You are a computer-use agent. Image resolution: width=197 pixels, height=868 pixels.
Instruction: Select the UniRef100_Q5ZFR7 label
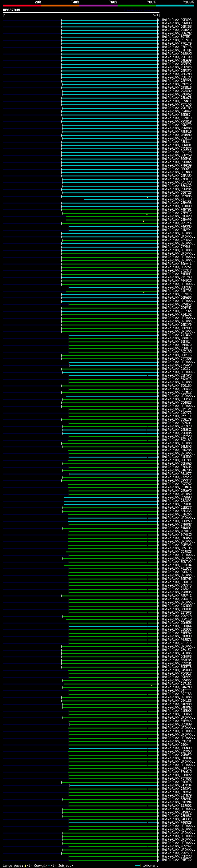coord(177,64)
